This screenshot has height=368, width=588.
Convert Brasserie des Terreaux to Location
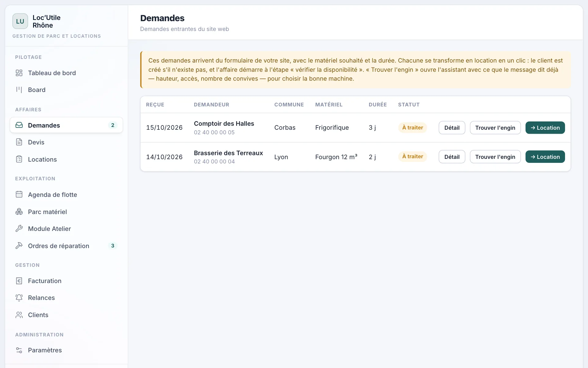tap(545, 157)
